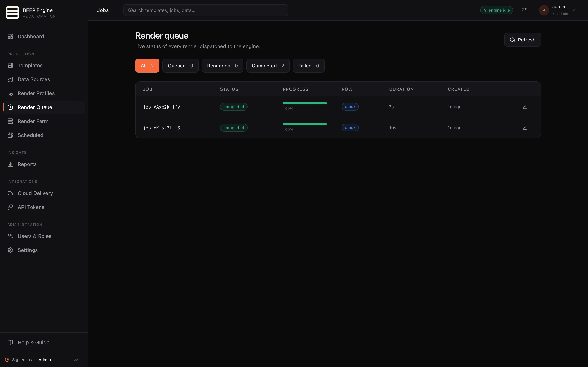Open the Dashboard icon in sidebar
The image size is (588, 367).
pos(10,36)
